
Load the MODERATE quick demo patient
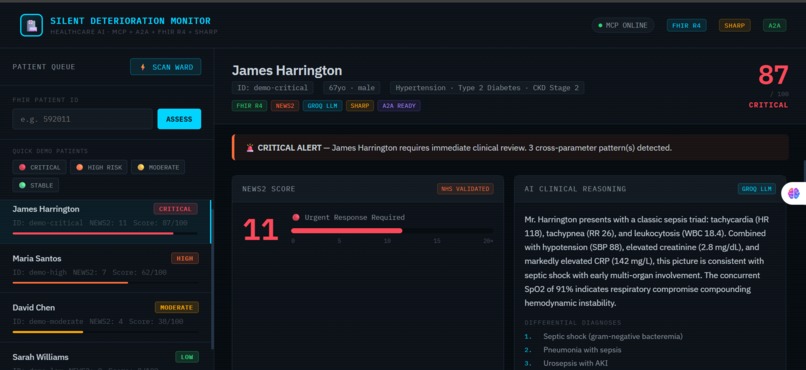(158, 167)
